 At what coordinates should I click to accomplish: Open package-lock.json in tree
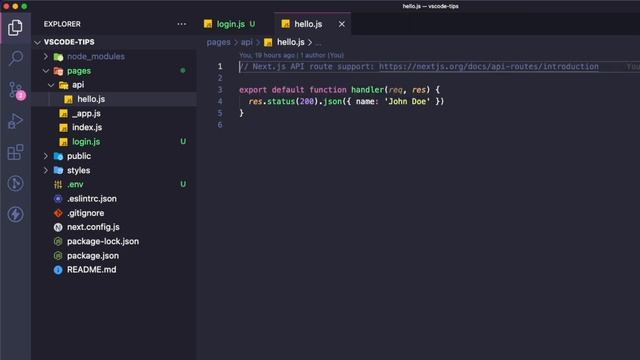pyautogui.click(x=103, y=241)
